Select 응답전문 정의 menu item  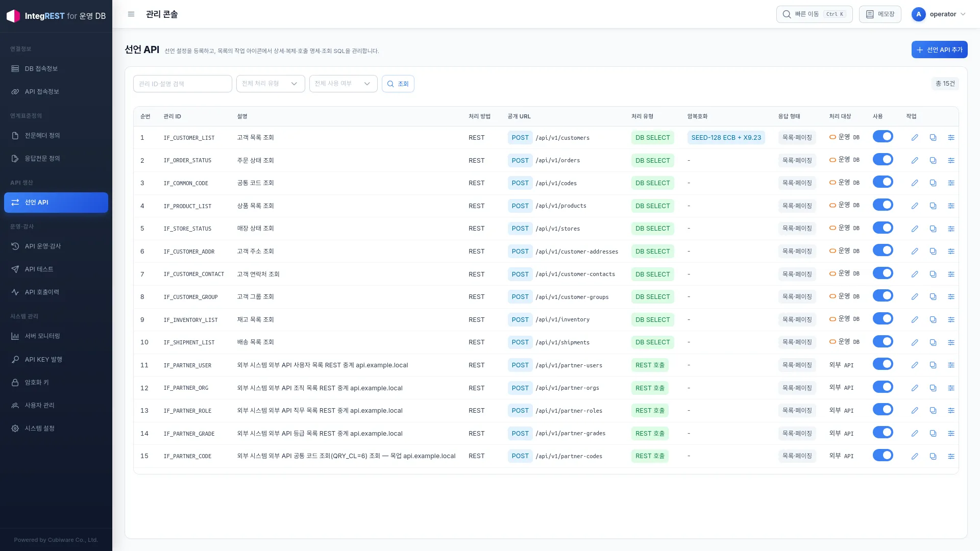coord(56,159)
